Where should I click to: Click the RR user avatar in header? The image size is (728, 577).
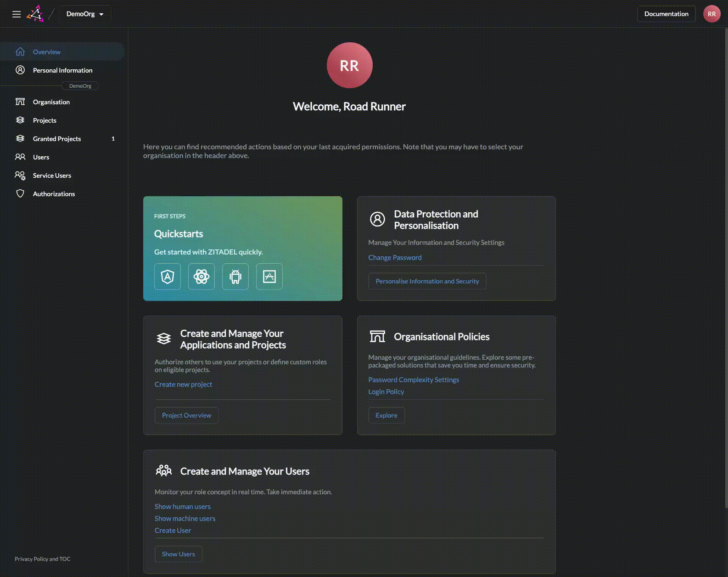pos(711,14)
